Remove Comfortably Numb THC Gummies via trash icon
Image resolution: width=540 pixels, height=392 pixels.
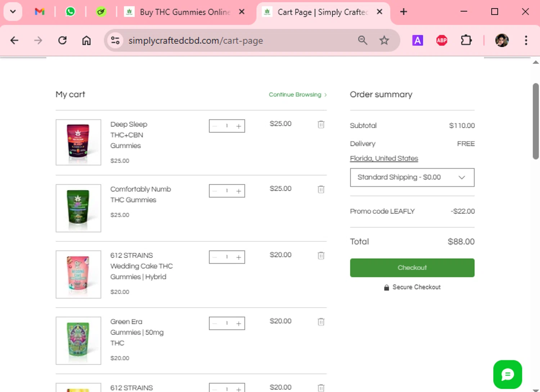321,189
